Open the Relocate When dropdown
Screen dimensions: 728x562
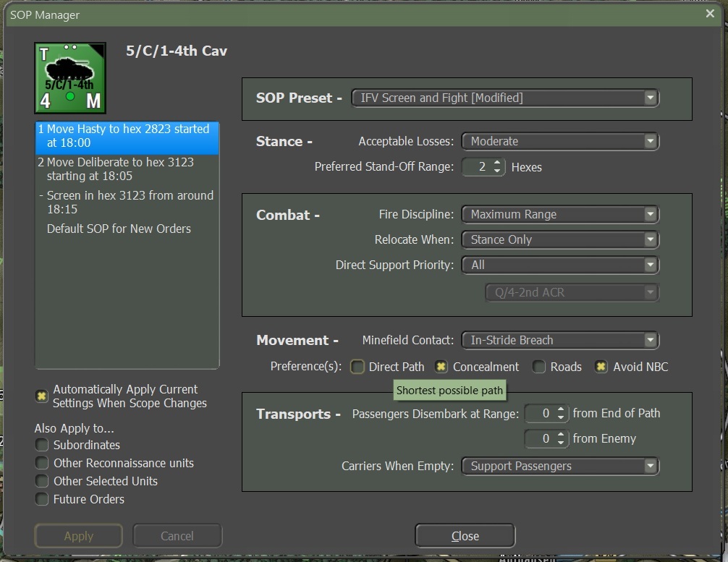(559, 239)
